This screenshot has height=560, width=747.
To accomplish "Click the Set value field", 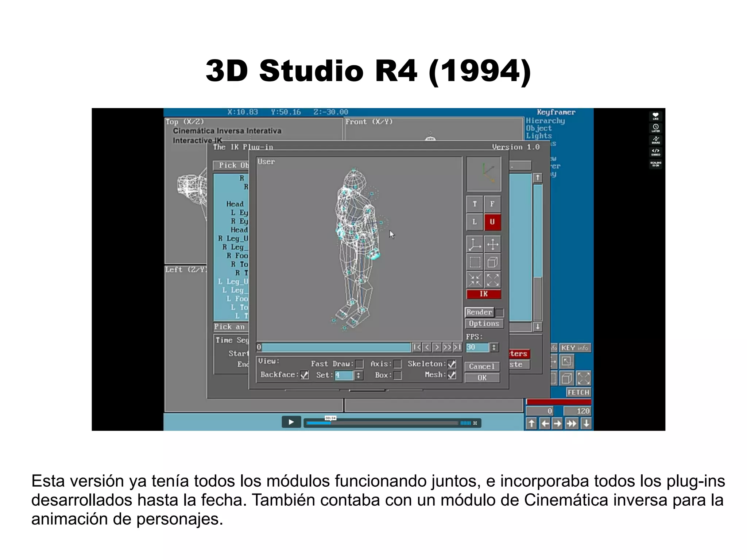I will pyautogui.click(x=344, y=375).
